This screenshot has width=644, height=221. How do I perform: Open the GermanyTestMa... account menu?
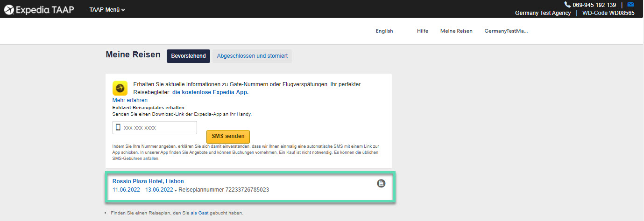click(x=506, y=31)
